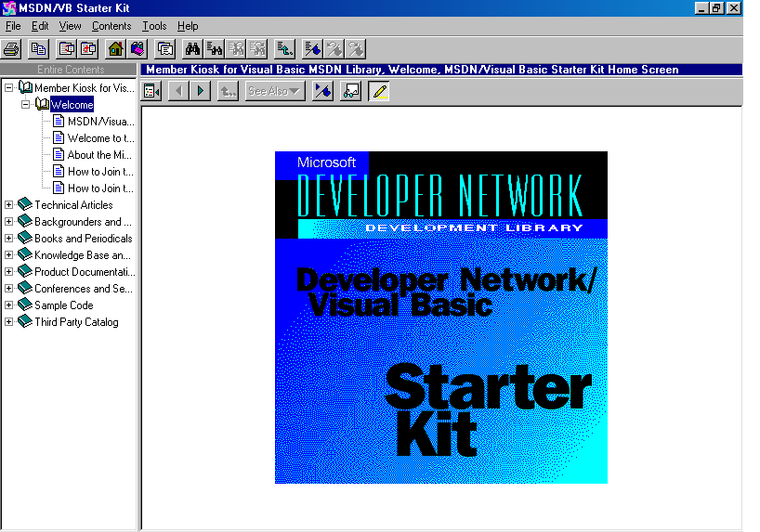Click the bookmark flag in the topic toolbar

click(322, 91)
